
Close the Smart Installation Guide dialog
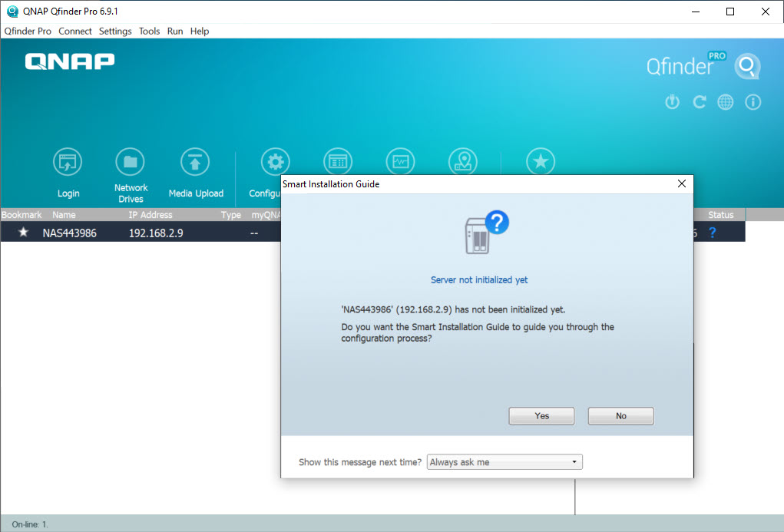(x=682, y=183)
